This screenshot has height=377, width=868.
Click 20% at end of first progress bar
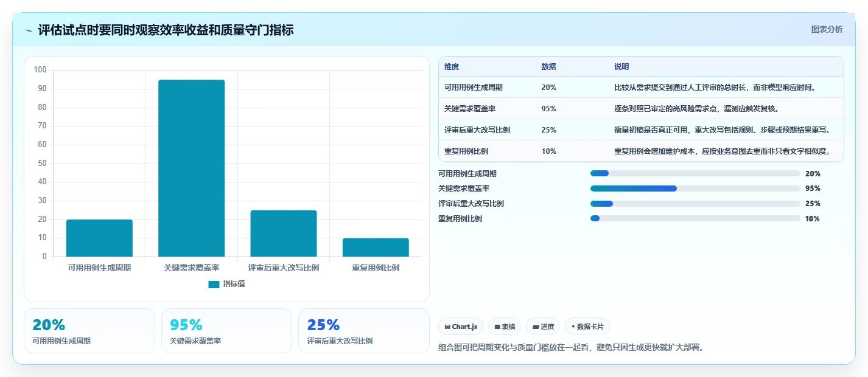813,173
